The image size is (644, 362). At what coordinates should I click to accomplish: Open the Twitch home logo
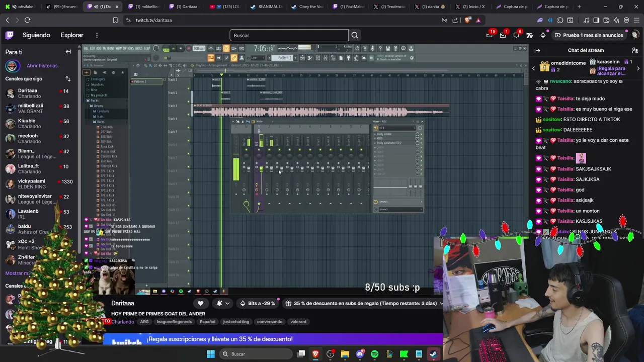pos(10,35)
